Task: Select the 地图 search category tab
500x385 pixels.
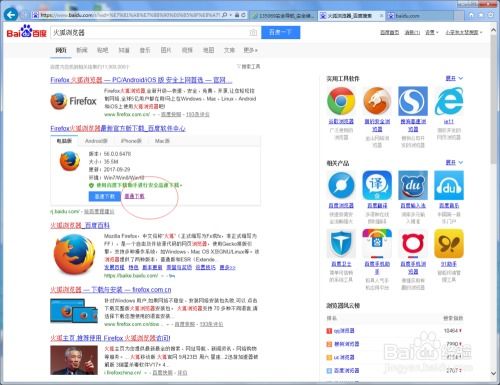Action: coord(208,50)
